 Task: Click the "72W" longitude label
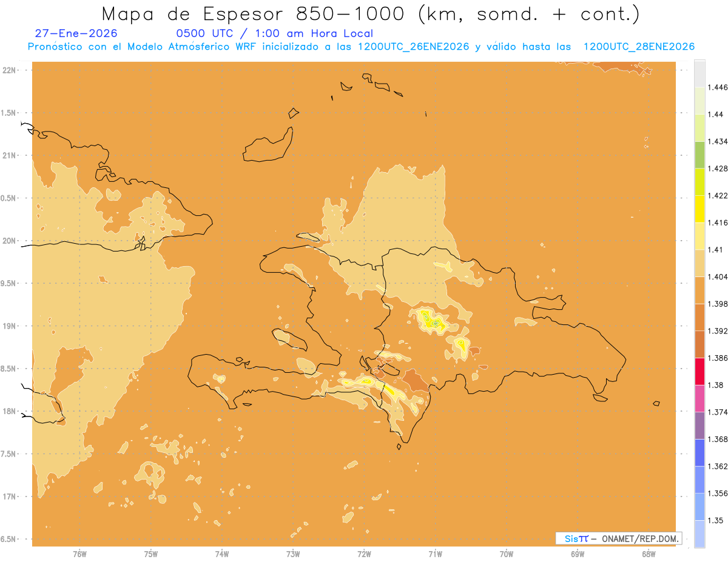(364, 554)
